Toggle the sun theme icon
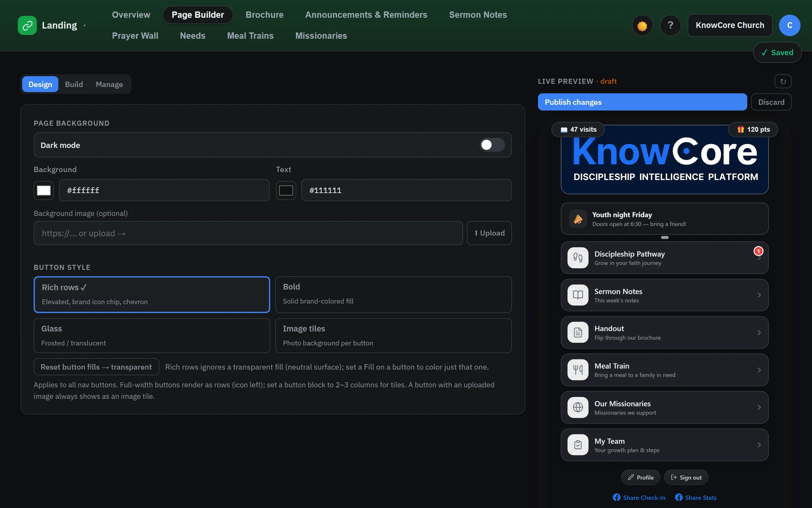The image size is (812, 508). pyautogui.click(x=642, y=25)
